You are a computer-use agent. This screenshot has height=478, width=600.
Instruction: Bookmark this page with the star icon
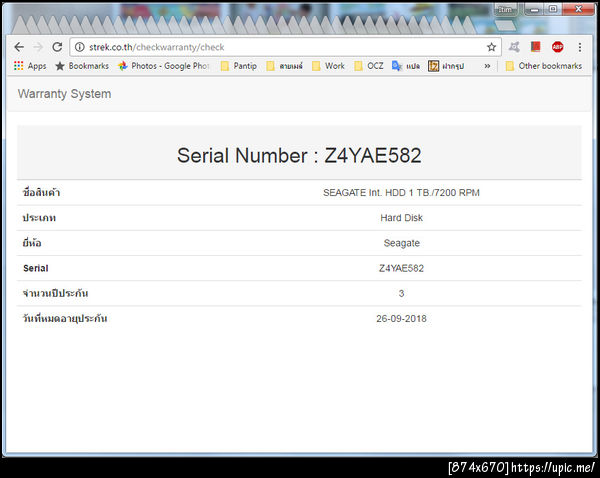pyautogui.click(x=491, y=47)
